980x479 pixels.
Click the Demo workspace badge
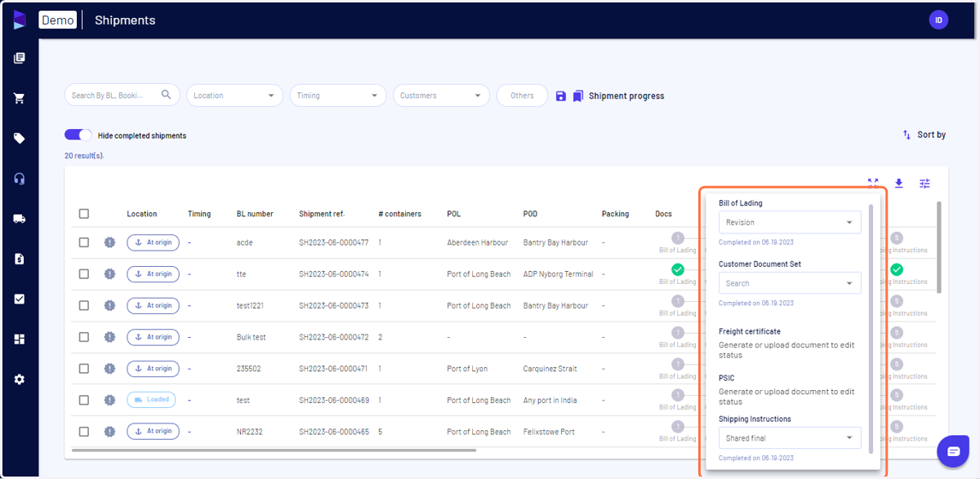click(58, 20)
